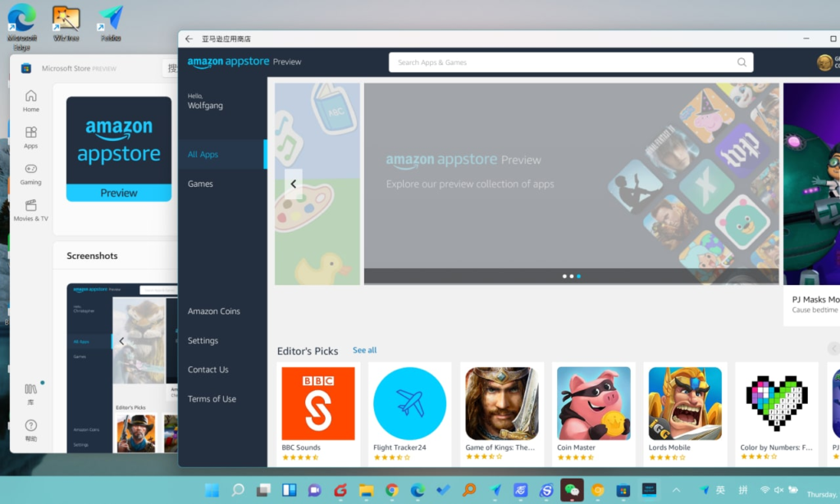840x504 pixels.
Task: Click the Amazon Appstore logo tile in Microsoft Store
Action: click(119, 148)
